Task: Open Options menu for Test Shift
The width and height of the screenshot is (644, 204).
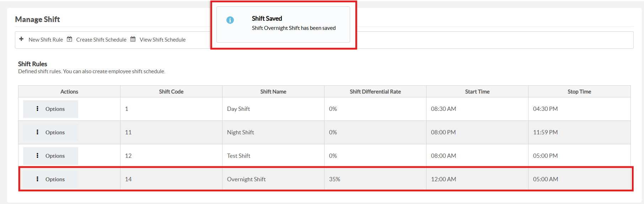Action: coord(50,156)
